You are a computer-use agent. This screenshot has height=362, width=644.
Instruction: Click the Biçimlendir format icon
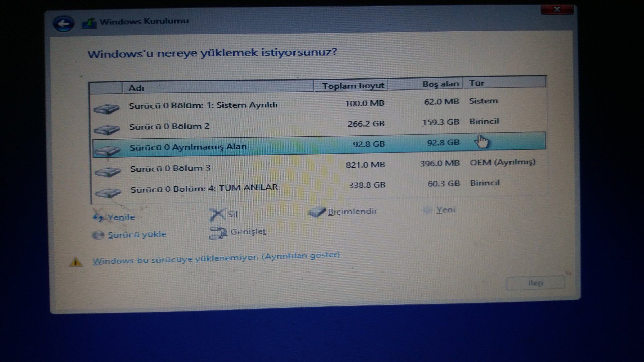tap(317, 212)
